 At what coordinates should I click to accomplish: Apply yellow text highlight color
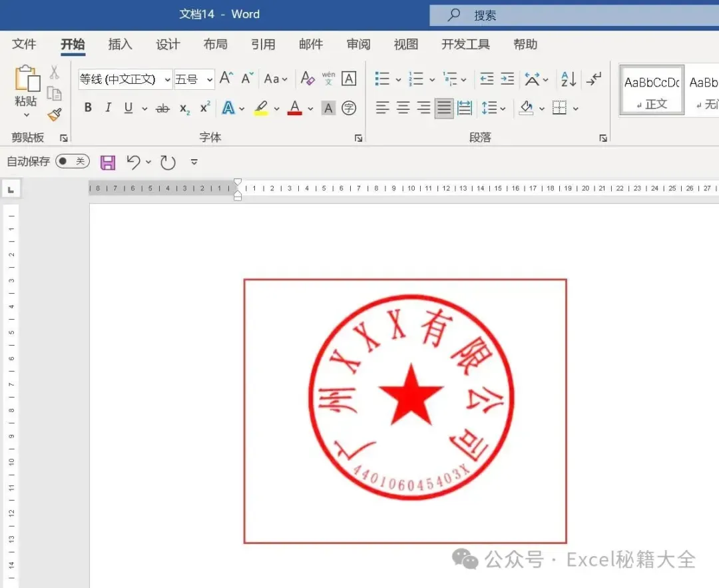tap(261, 109)
